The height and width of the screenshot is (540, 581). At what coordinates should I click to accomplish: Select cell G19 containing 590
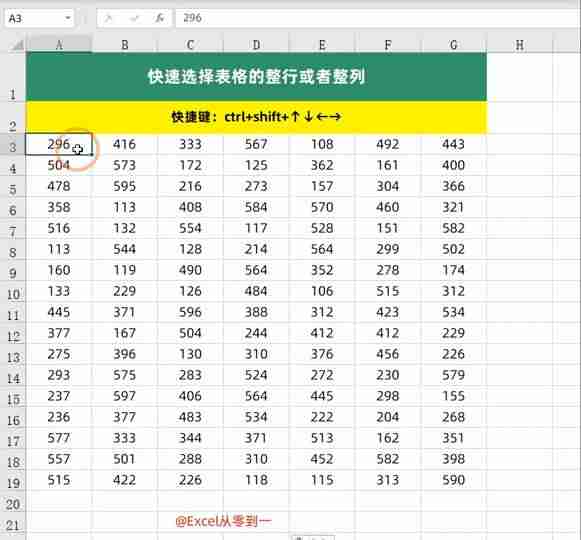pyautogui.click(x=454, y=480)
